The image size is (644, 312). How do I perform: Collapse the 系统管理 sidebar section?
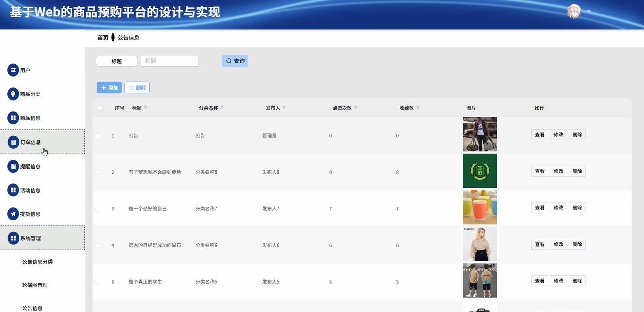[x=42, y=238]
